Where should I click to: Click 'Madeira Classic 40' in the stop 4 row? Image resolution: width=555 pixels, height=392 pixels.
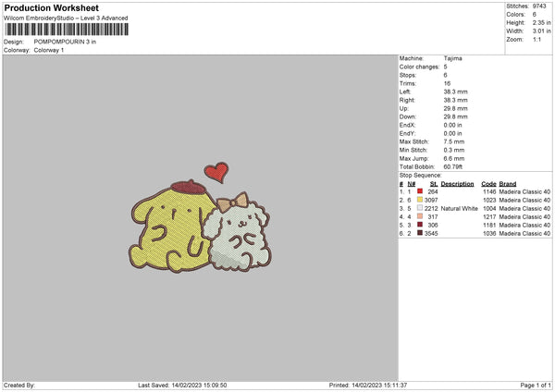tap(524, 217)
